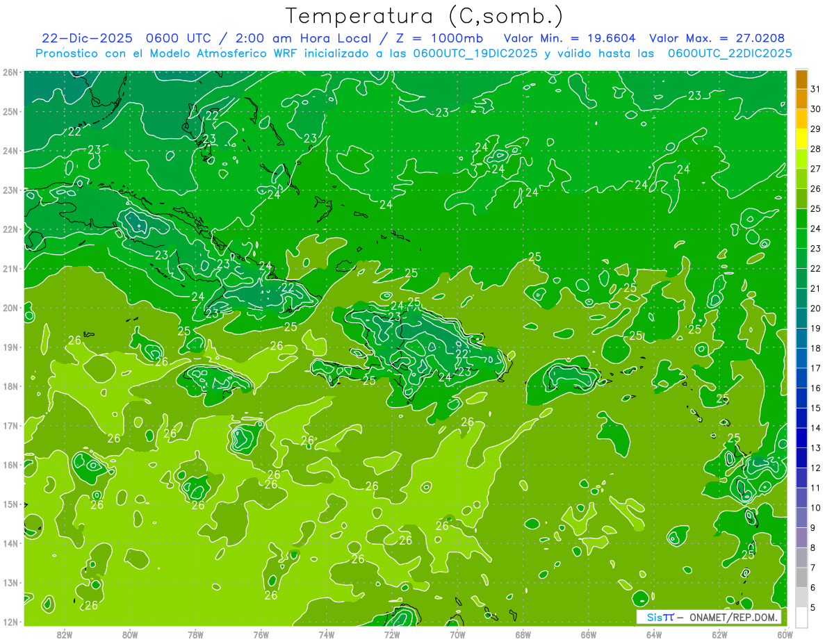Click the "0600UTC_22DIC2025" valid-until text

[730, 53]
